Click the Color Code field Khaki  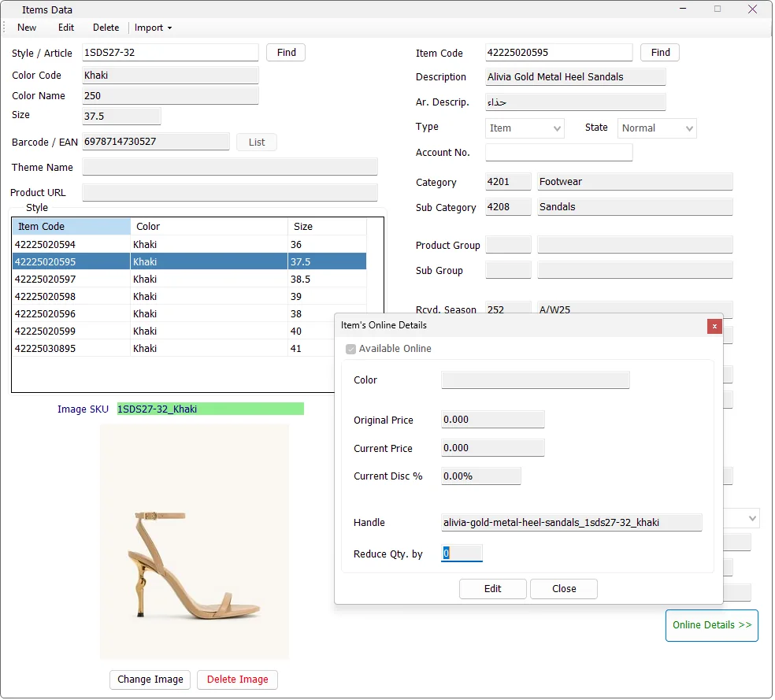pyautogui.click(x=171, y=76)
